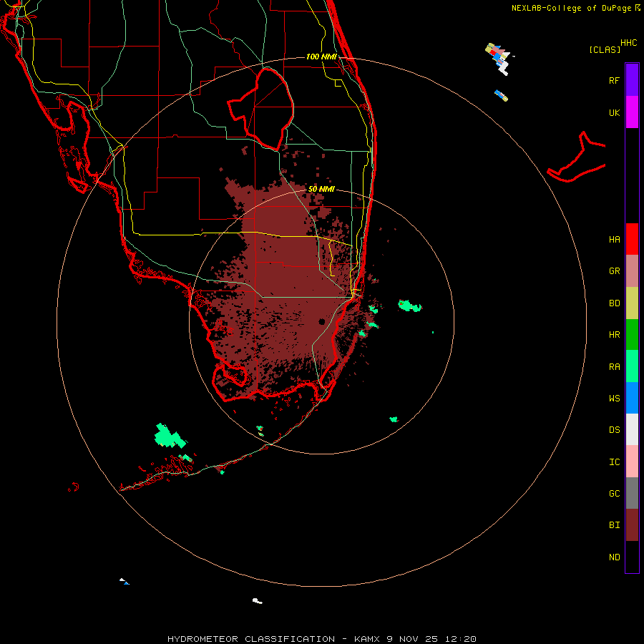This screenshot has height=644, width=644.
Task: Click the NEXLAB-College of DuPage credit text
Action: tap(571, 8)
